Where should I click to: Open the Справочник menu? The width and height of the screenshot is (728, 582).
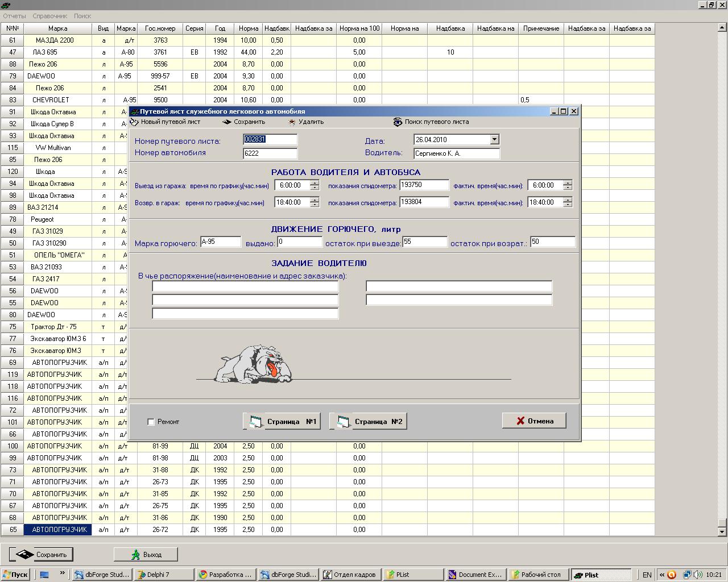click(49, 16)
